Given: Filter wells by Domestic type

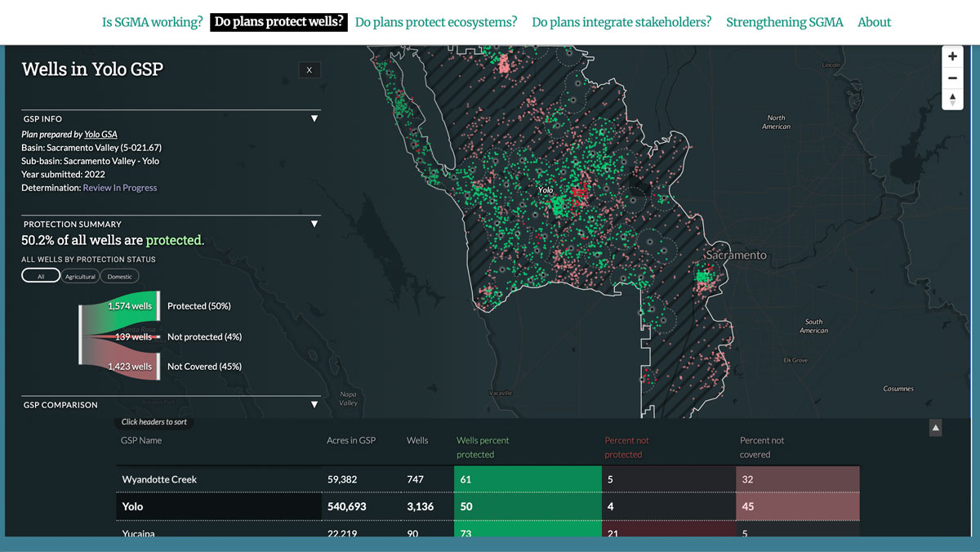Looking at the screenshot, I should [x=119, y=277].
